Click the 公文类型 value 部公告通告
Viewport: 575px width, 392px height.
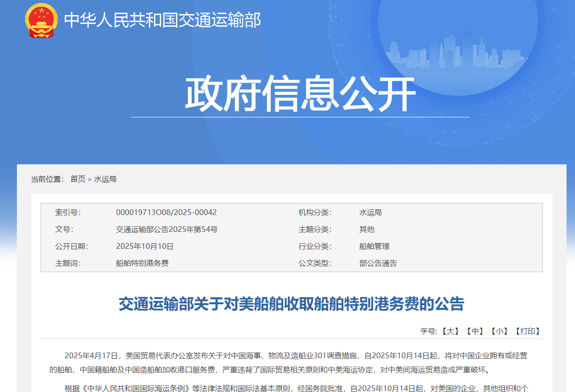[378, 263]
